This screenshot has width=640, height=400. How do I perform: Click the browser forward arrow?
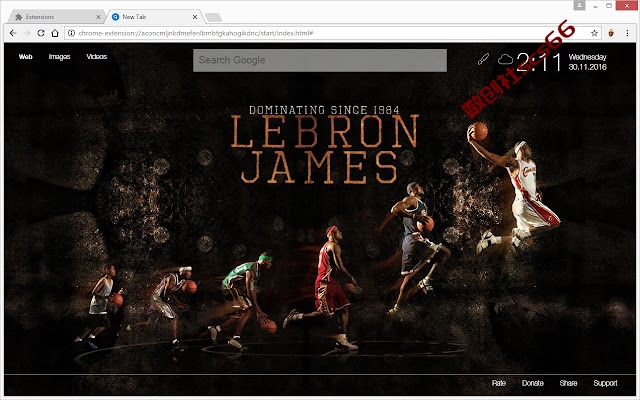coord(27,33)
